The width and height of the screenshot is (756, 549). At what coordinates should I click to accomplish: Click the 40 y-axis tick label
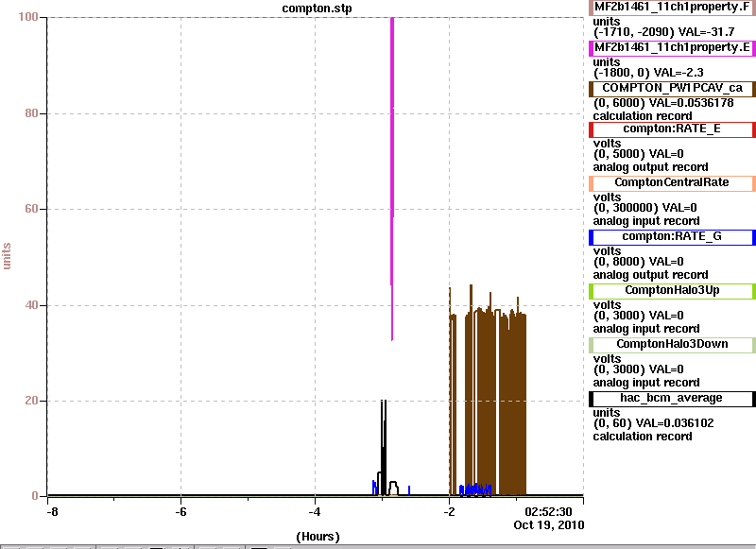pos(31,305)
